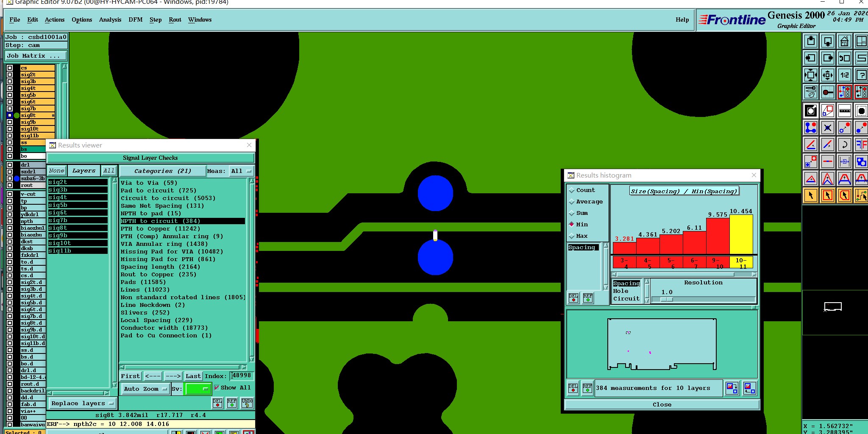Toggle the drl layer checkbox
Screen dimensions: 868x434
[10, 165]
